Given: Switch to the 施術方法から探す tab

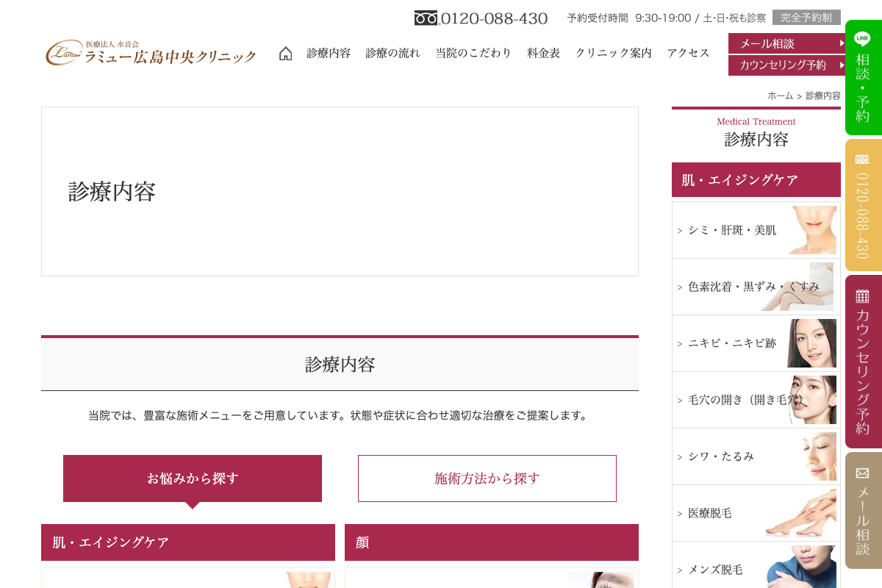Looking at the screenshot, I should coord(487,478).
